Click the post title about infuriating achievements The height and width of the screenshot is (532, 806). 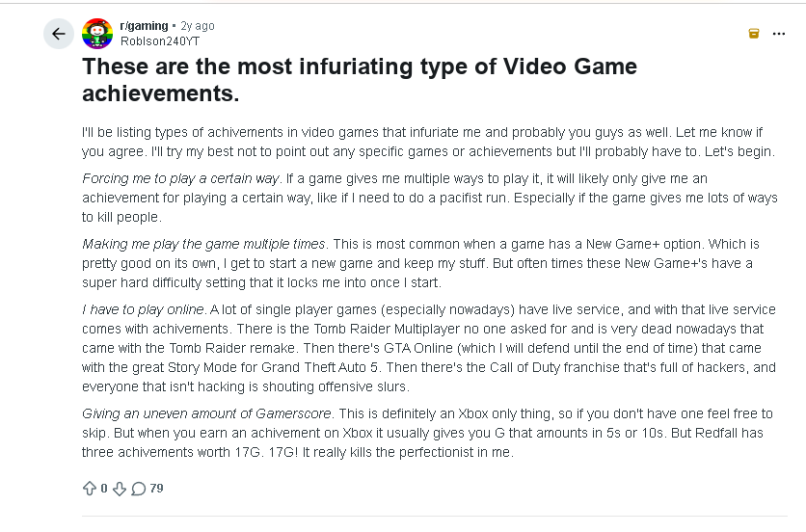tap(360, 80)
